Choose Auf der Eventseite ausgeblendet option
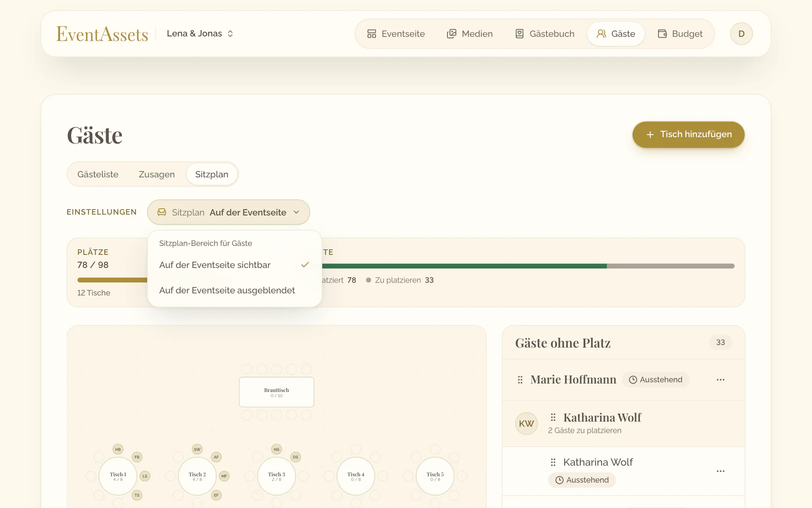The height and width of the screenshot is (508, 812). tap(234, 290)
